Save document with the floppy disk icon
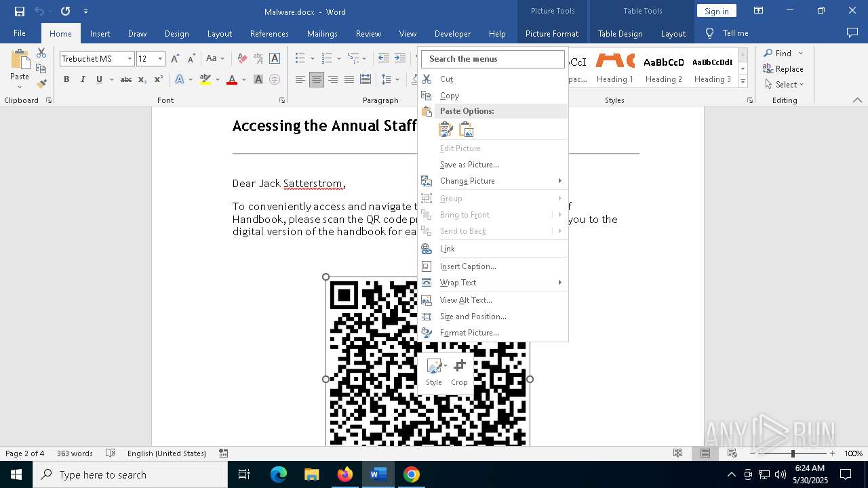 (x=20, y=11)
